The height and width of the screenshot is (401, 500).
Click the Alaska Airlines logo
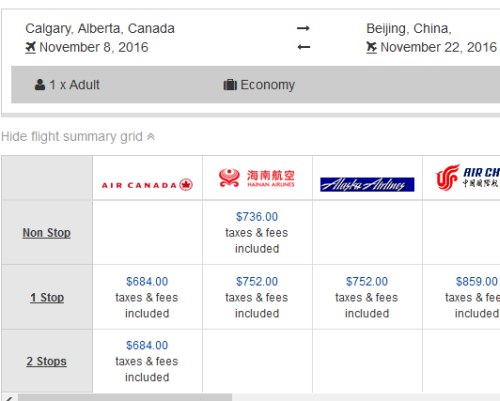coord(367,184)
